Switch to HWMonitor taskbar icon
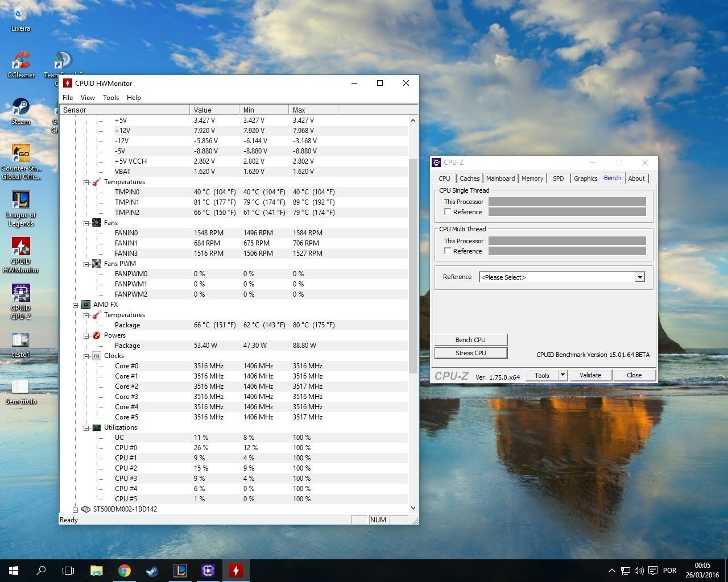Viewport: 728px width, 582px height. coord(235,571)
